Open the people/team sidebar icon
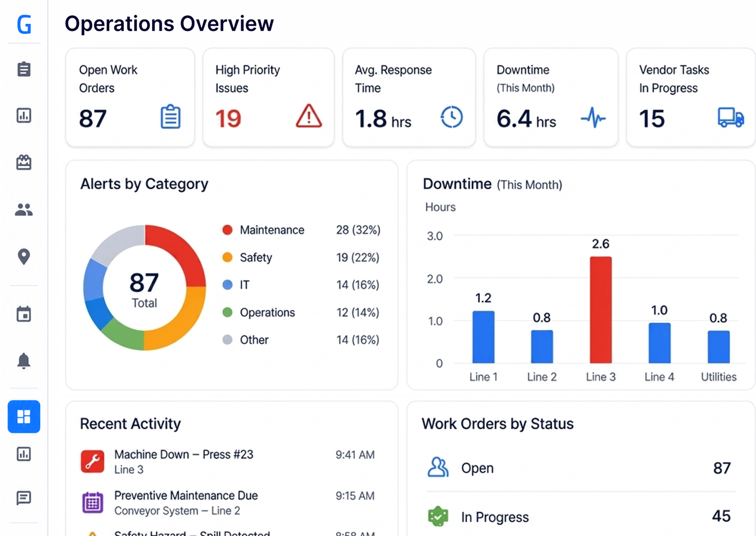 pos(24,210)
